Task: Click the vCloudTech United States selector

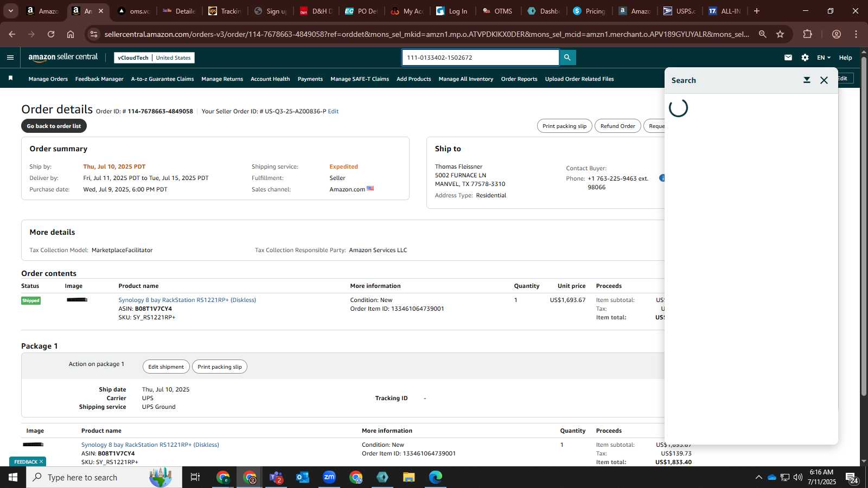Action: coord(154,57)
